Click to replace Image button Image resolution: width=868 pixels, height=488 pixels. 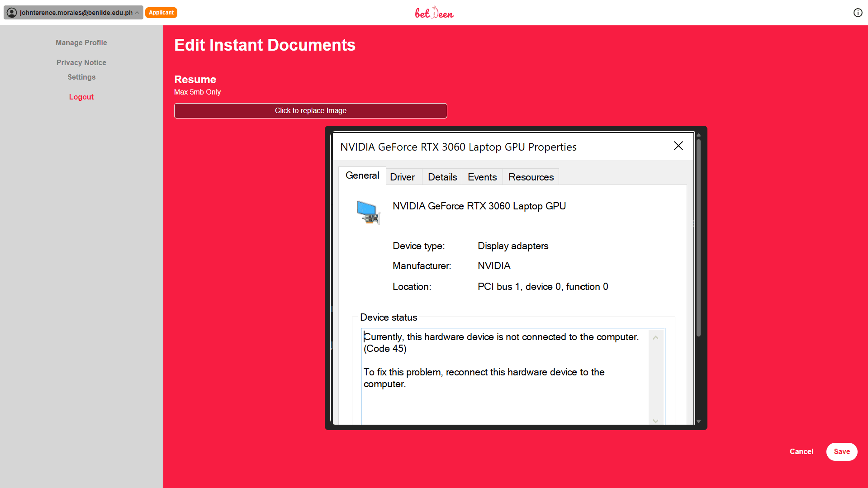click(311, 111)
